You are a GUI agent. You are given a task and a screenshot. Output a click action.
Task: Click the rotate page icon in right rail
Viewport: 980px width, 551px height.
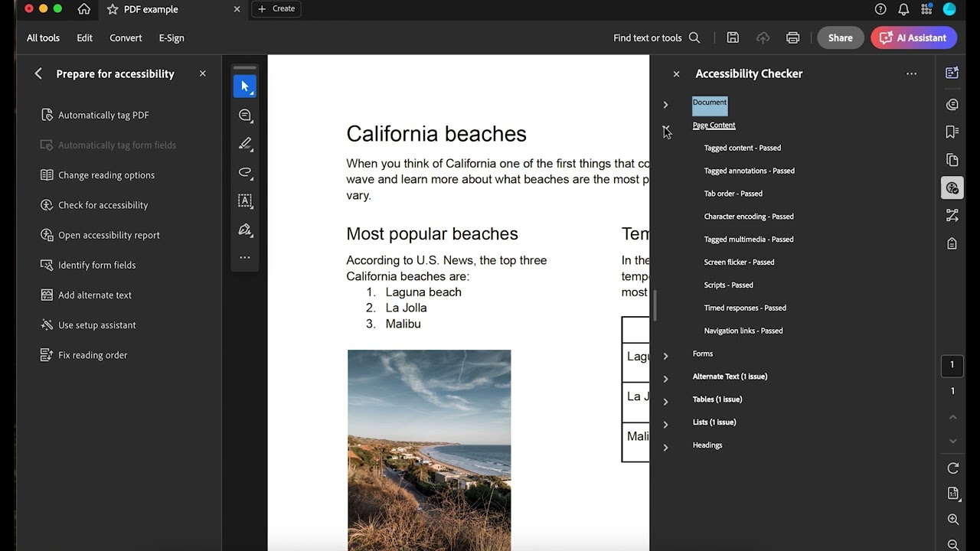pyautogui.click(x=953, y=468)
